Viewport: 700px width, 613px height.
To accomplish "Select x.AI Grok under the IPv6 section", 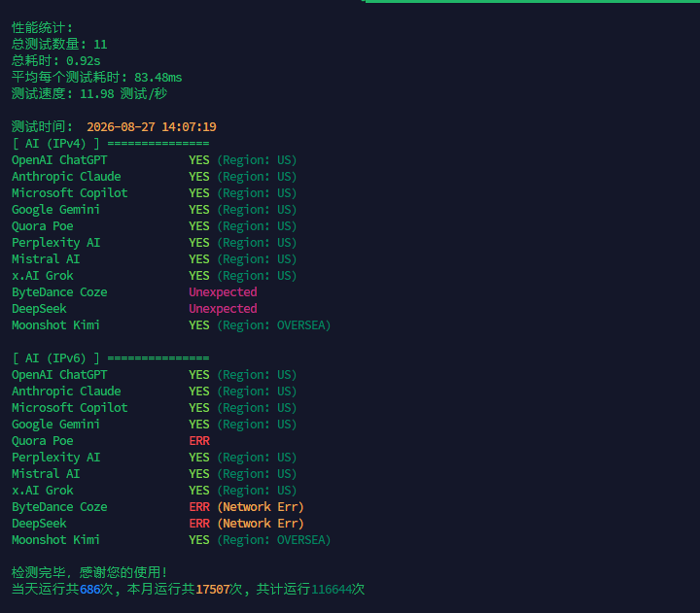I will pyautogui.click(x=43, y=490).
